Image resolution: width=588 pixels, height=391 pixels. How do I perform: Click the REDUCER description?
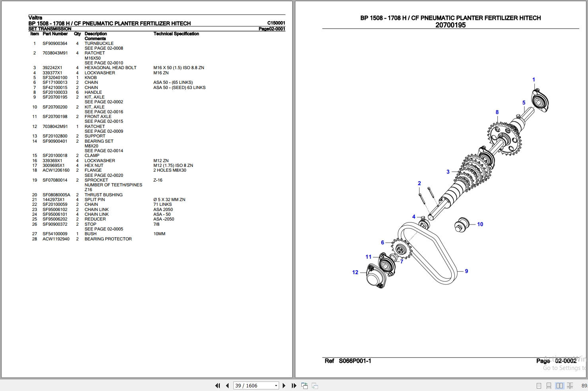tap(95, 219)
